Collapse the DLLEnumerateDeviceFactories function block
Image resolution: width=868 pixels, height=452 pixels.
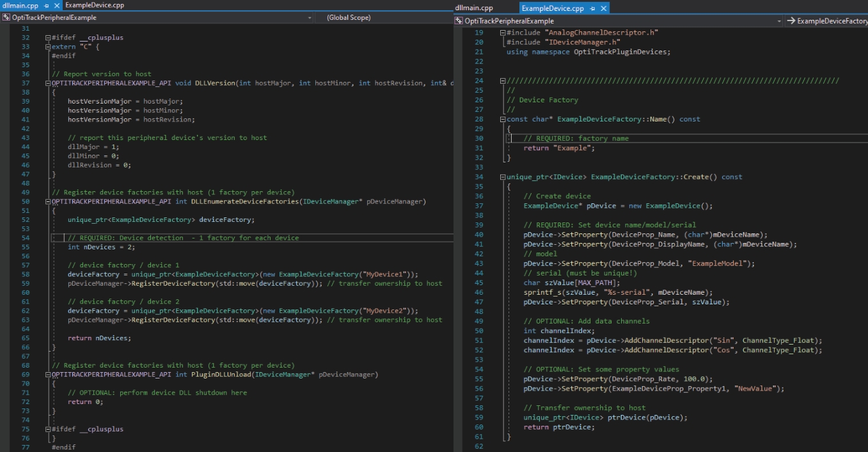click(x=48, y=201)
